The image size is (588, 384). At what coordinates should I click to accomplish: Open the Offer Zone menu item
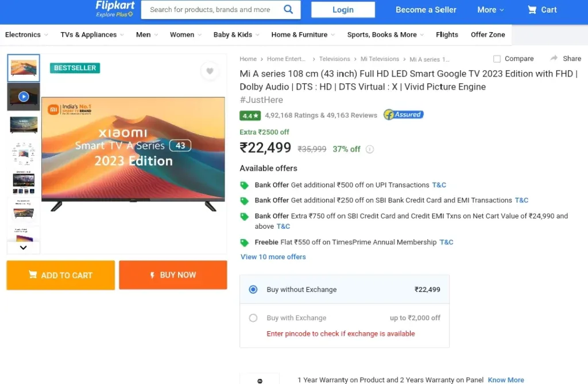point(488,34)
